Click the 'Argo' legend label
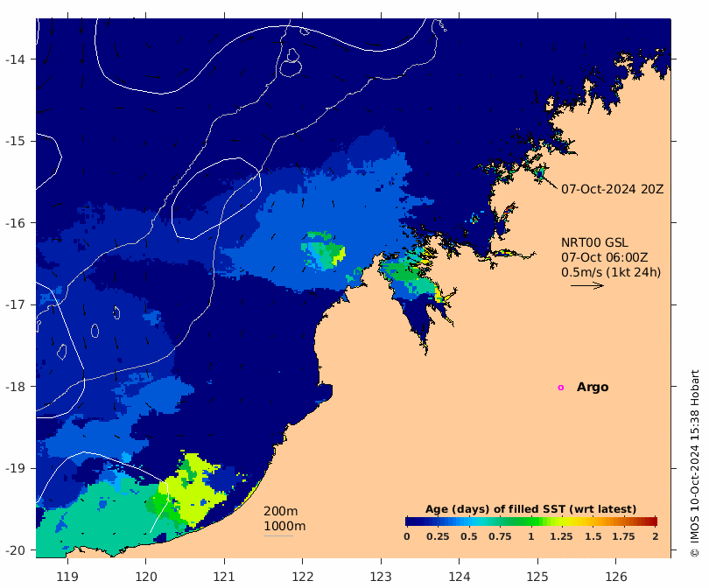 pos(593,388)
